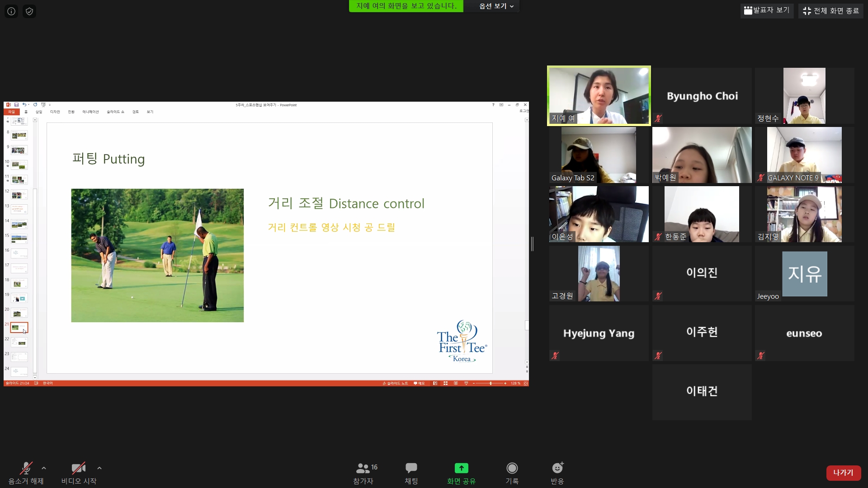The height and width of the screenshot is (488, 868).
Task: Start the video camera
Action: coord(79,469)
